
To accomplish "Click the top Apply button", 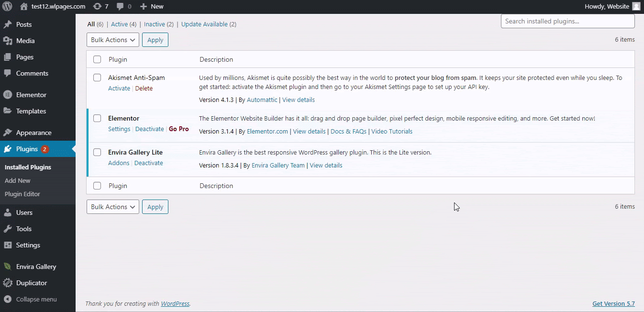I will point(155,40).
